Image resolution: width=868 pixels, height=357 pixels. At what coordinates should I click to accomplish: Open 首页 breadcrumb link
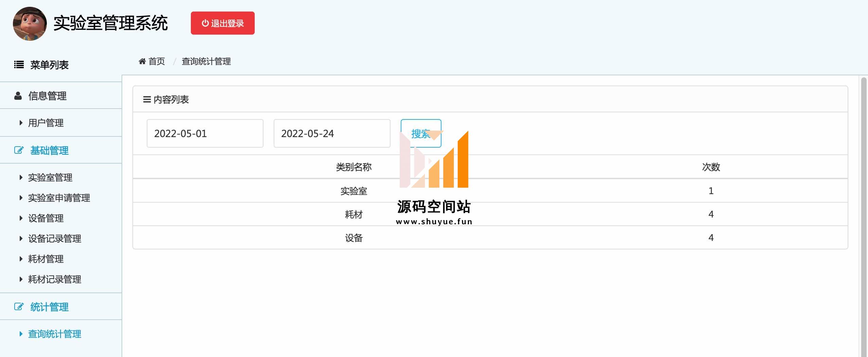pos(157,61)
